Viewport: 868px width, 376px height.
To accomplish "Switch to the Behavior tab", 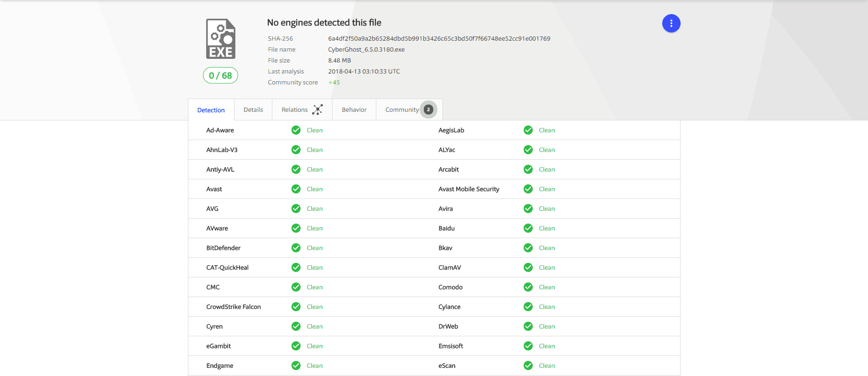I will coord(354,110).
